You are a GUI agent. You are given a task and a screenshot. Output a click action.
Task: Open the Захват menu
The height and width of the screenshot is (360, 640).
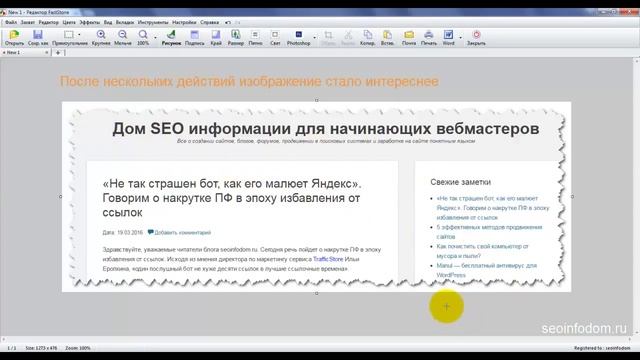28,22
